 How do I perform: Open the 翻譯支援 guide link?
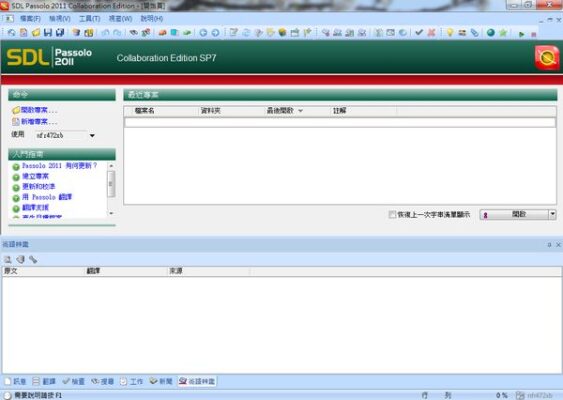(35, 207)
